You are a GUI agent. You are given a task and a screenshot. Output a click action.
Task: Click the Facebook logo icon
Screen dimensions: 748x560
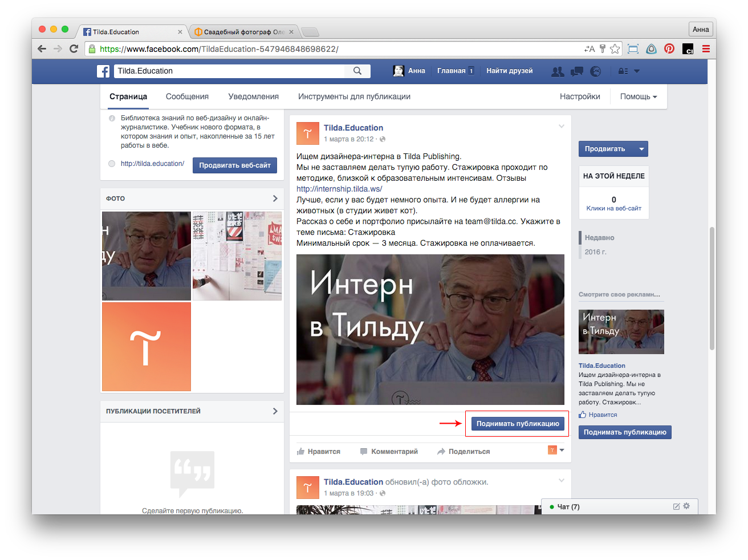pos(103,71)
